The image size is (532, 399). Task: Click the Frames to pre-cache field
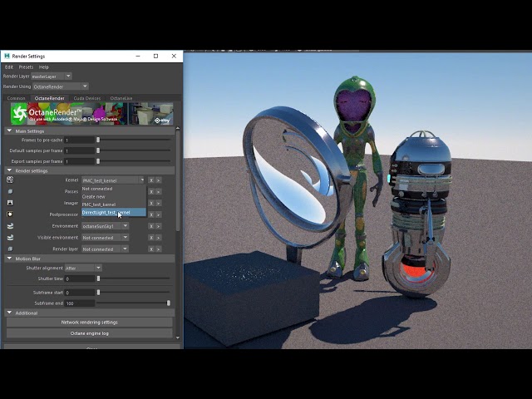[x=80, y=140]
